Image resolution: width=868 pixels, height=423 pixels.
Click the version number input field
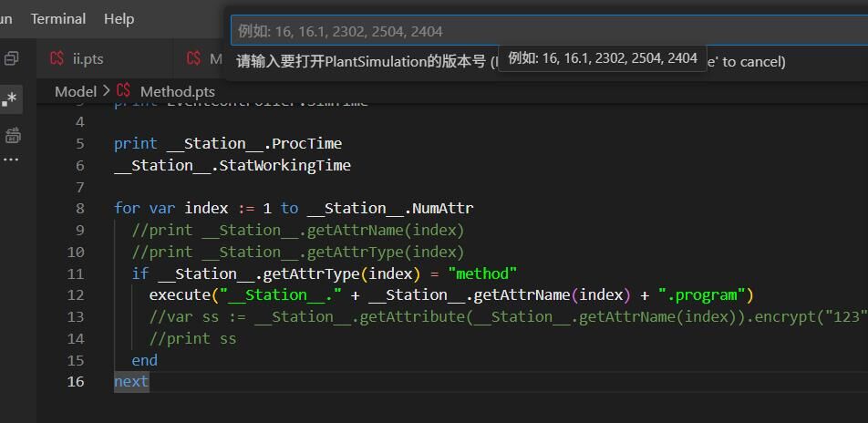coord(547,31)
